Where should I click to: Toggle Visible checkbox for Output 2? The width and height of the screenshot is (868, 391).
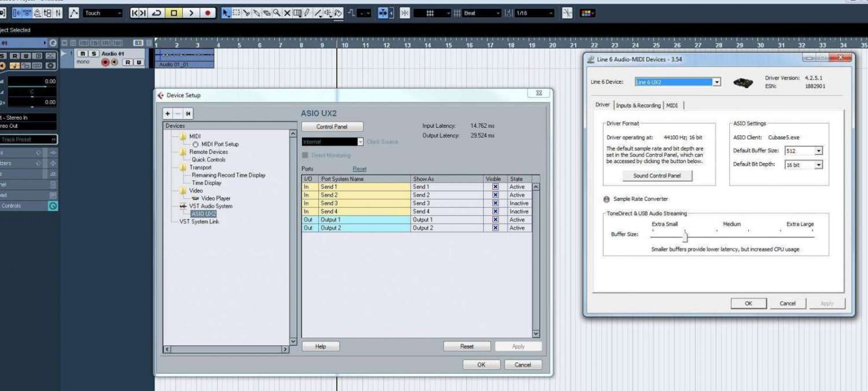pos(495,228)
